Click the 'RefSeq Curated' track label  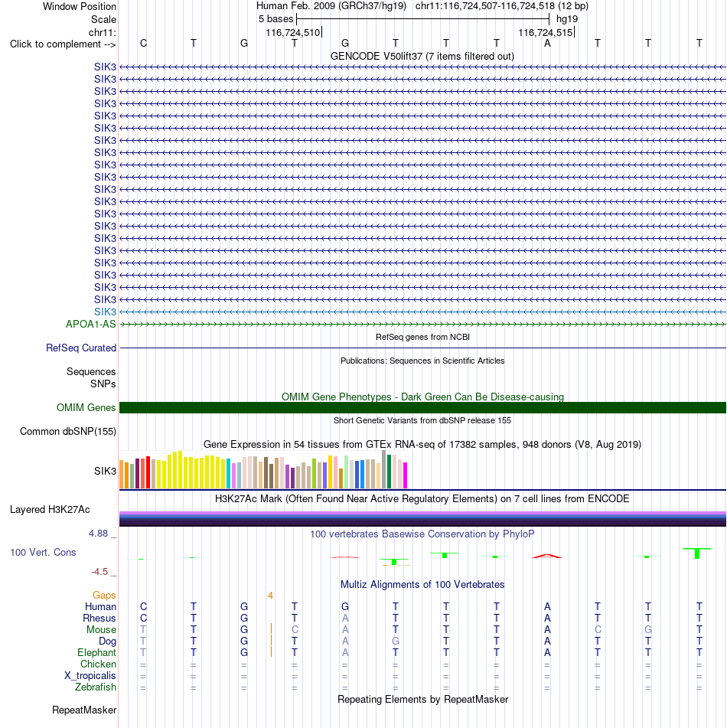pyautogui.click(x=81, y=348)
